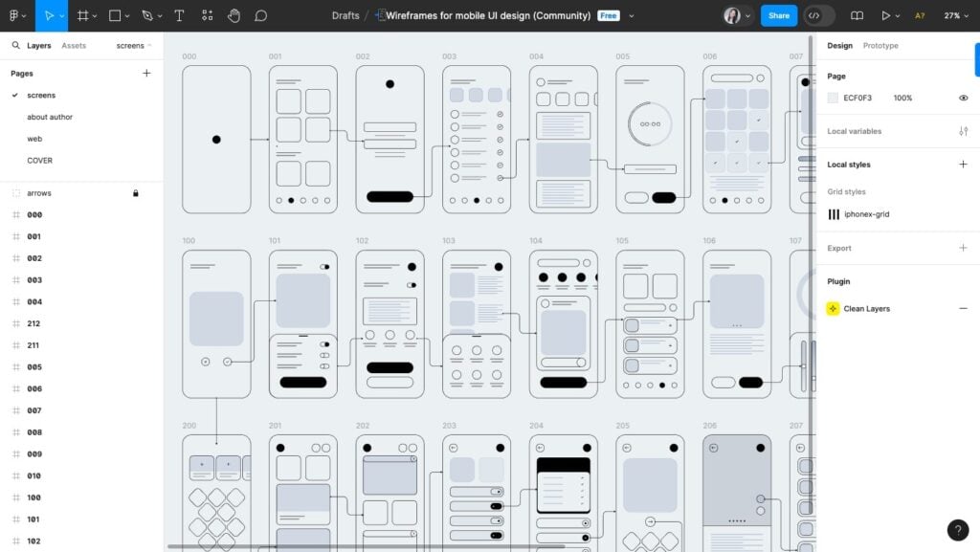The width and height of the screenshot is (980, 552).
Task: Switch to the Design tab
Action: coord(839,46)
